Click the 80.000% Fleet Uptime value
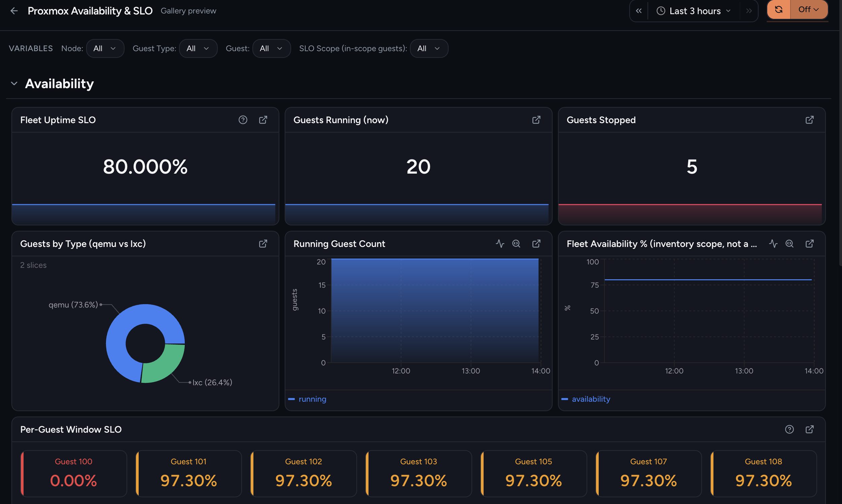Screen dimensions: 842x504 145,167
